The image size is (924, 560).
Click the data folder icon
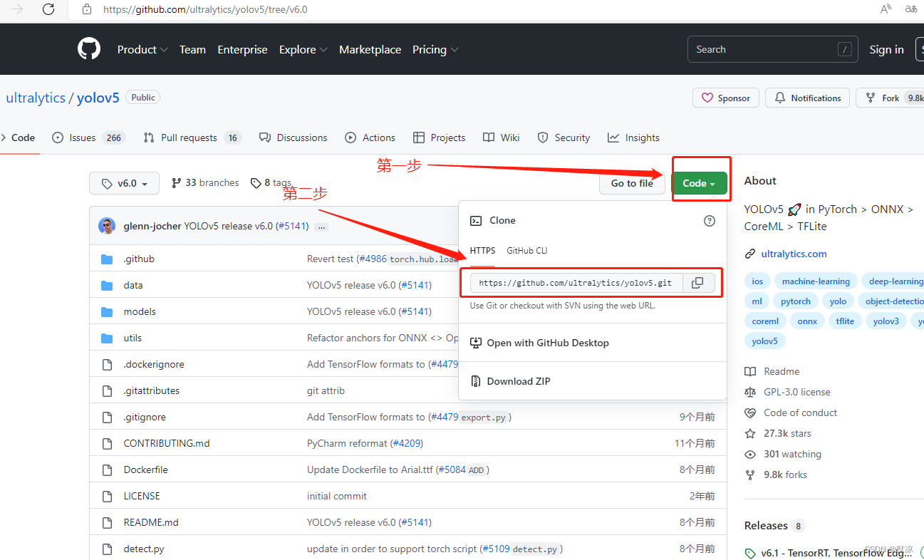point(107,285)
